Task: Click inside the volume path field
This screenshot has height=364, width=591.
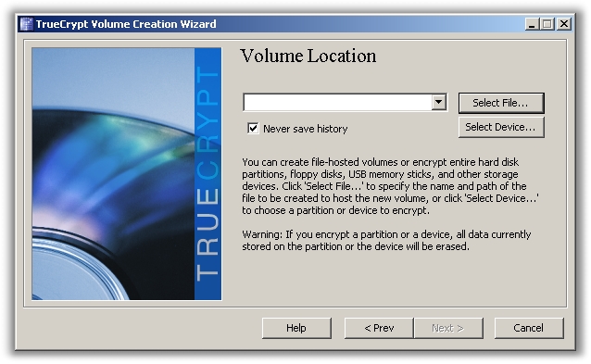Action: click(338, 103)
